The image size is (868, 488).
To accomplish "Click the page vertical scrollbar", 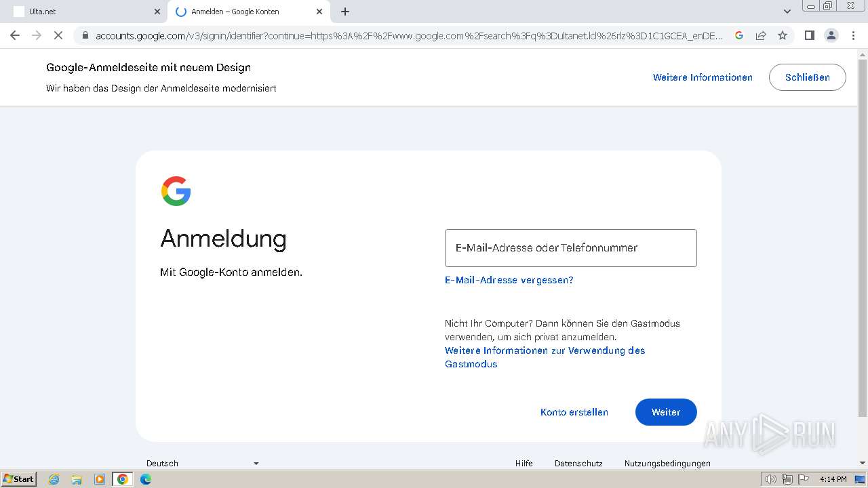I will 863,237.
